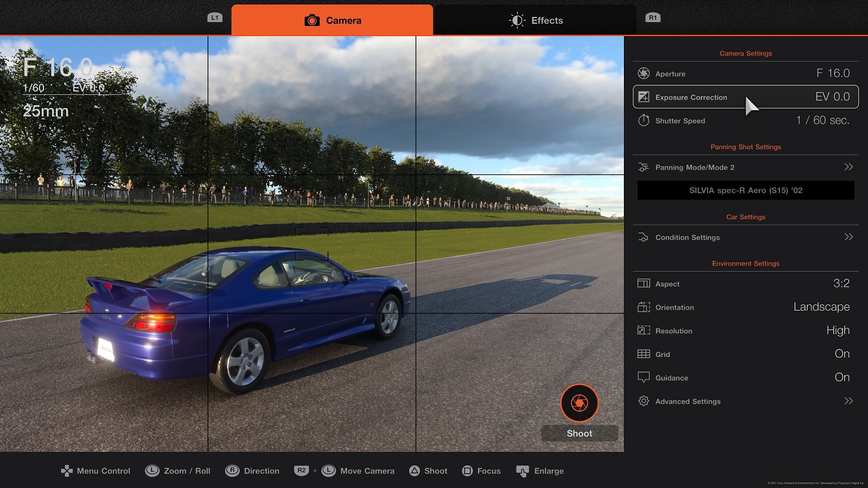Click the Move Camera hint text
Screen dimensions: 868x488
coord(367,471)
